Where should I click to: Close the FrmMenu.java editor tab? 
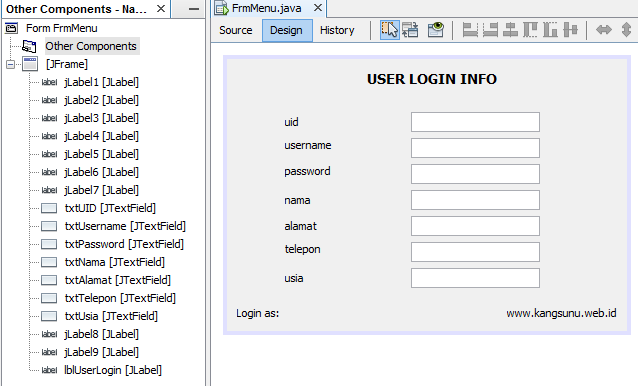coord(318,8)
